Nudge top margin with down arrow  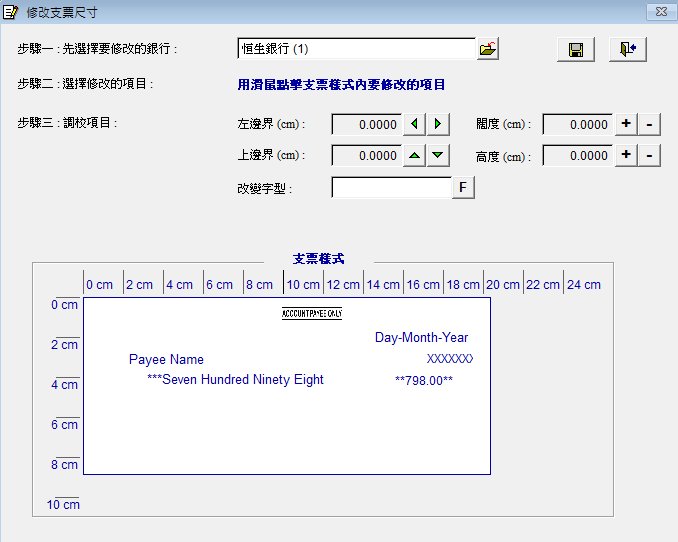coord(438,156)
